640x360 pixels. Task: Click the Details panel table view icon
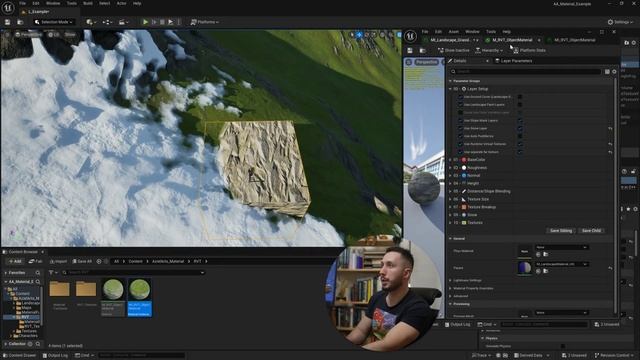point(607,71)
